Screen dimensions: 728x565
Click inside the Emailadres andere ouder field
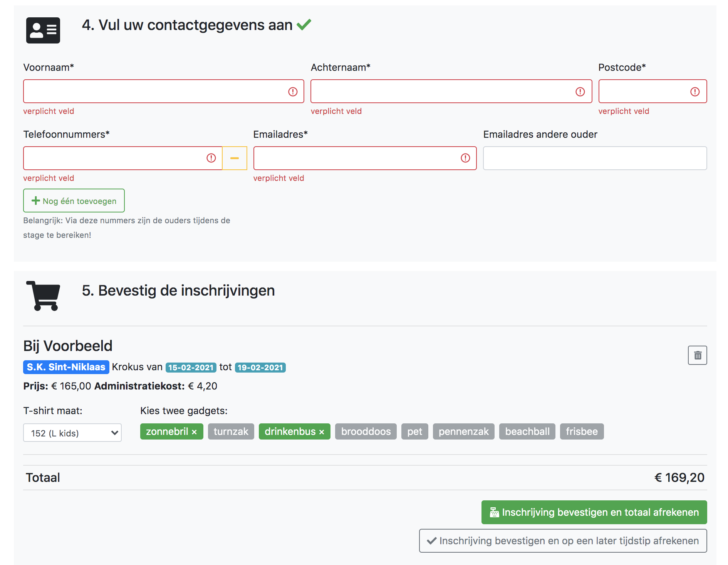click(594, 158)
